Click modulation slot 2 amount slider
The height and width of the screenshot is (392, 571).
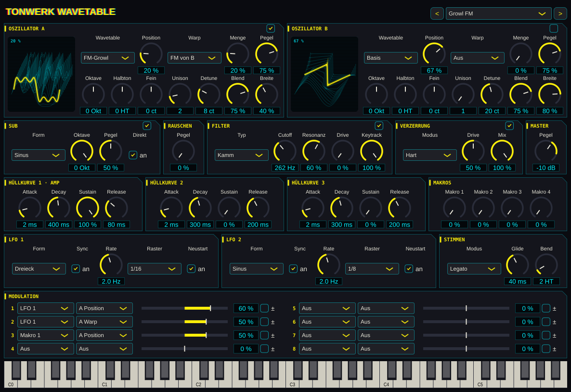pyautogui.click(x=184, y=322)
